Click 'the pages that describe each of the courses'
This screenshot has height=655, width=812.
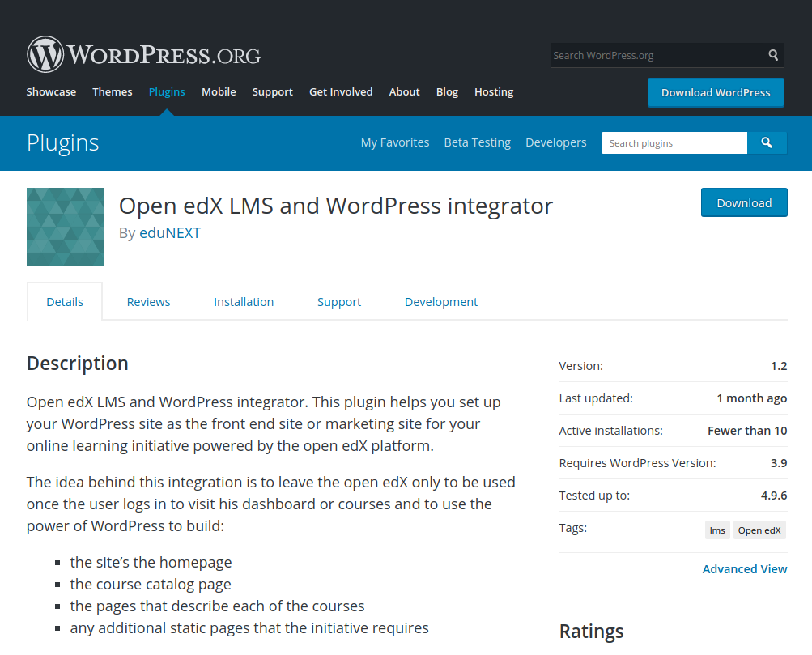pyautogui.click(x=217, y=606)
